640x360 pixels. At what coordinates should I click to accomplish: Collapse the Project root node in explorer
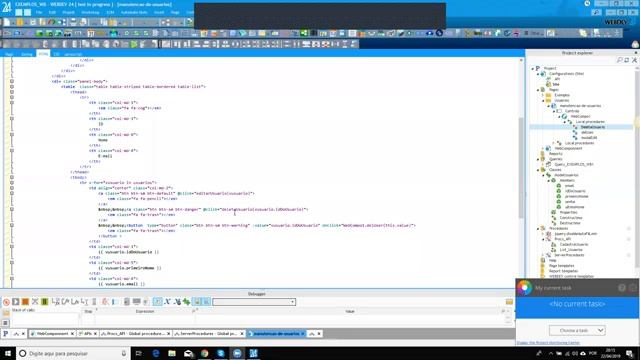coord(533,69)
